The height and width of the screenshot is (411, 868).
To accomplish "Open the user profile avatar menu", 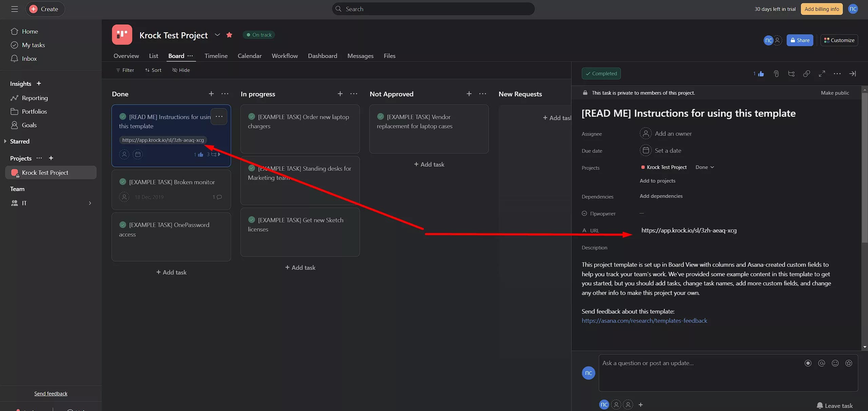I will (853, 9).
